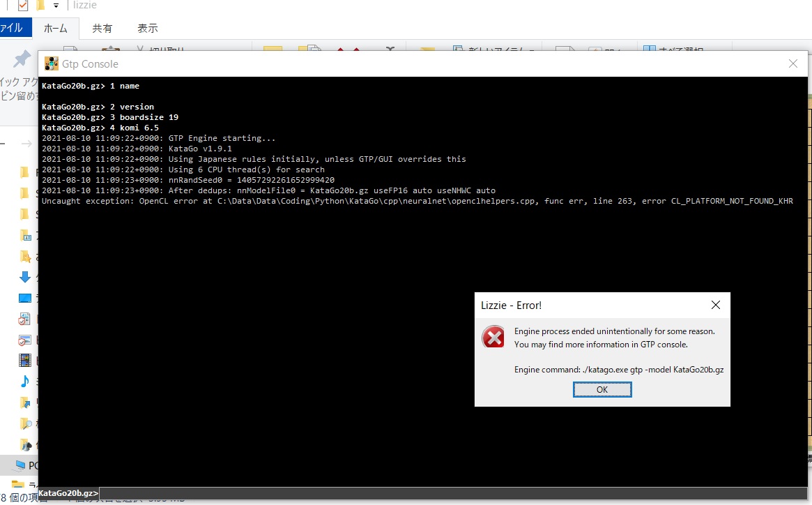The height and width of the screenshot is (505, 812).
Task: Click the pin to quick access icon
Action: (x=21, y=59)
